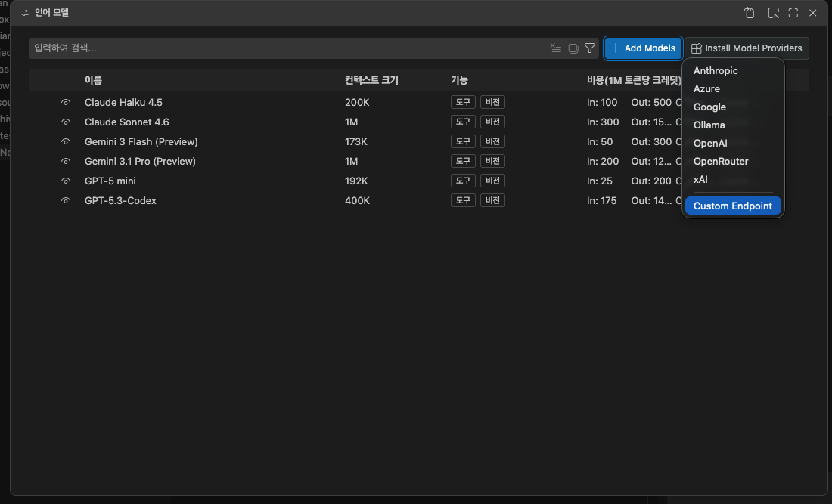Close the language models dialog

point(813,13)
